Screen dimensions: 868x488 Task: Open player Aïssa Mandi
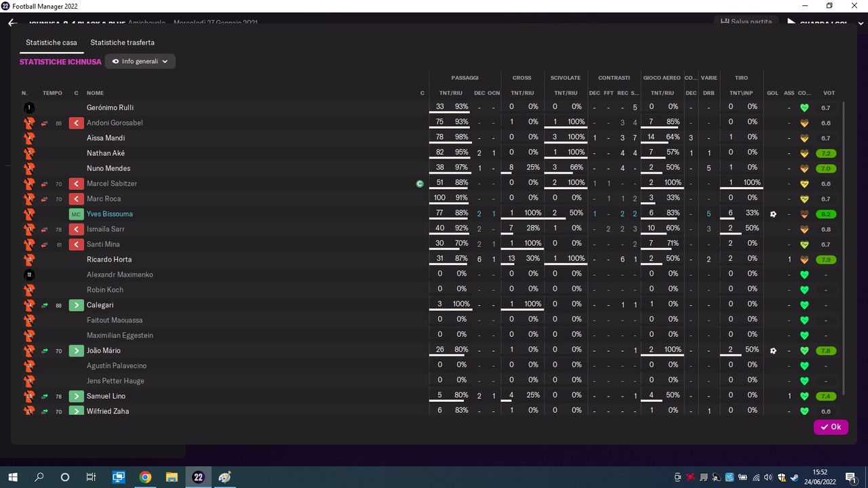coord(106,138)
